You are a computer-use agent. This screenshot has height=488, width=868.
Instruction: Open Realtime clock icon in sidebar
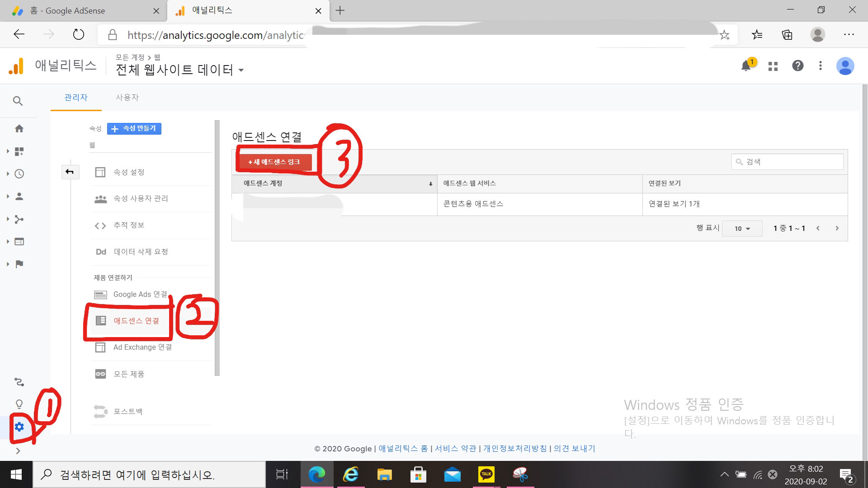pyautogui.click(x=19, y=174)
